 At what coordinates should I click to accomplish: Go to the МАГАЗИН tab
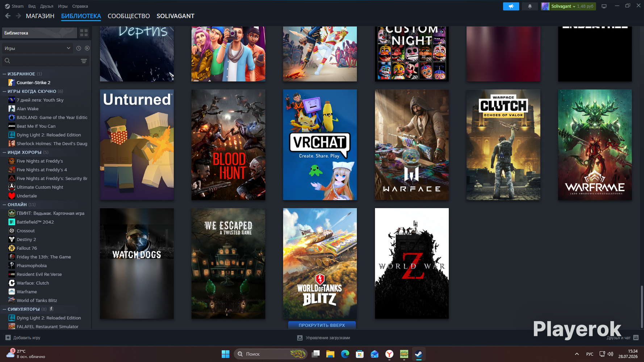tap(40, 16)
